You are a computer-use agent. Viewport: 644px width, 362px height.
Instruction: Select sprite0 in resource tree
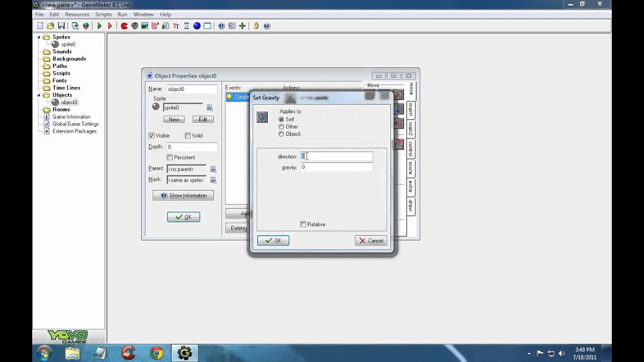pos(68,44)
